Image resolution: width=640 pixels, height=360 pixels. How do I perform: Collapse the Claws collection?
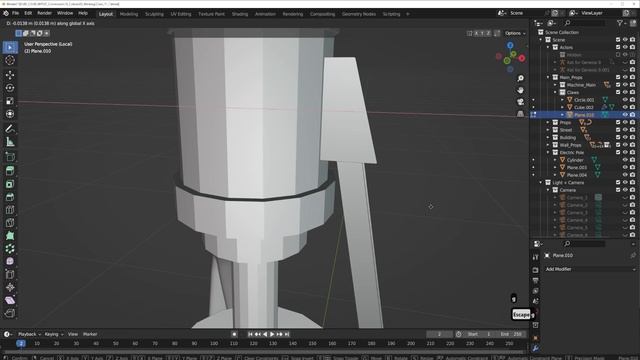(x=555, y=93)
